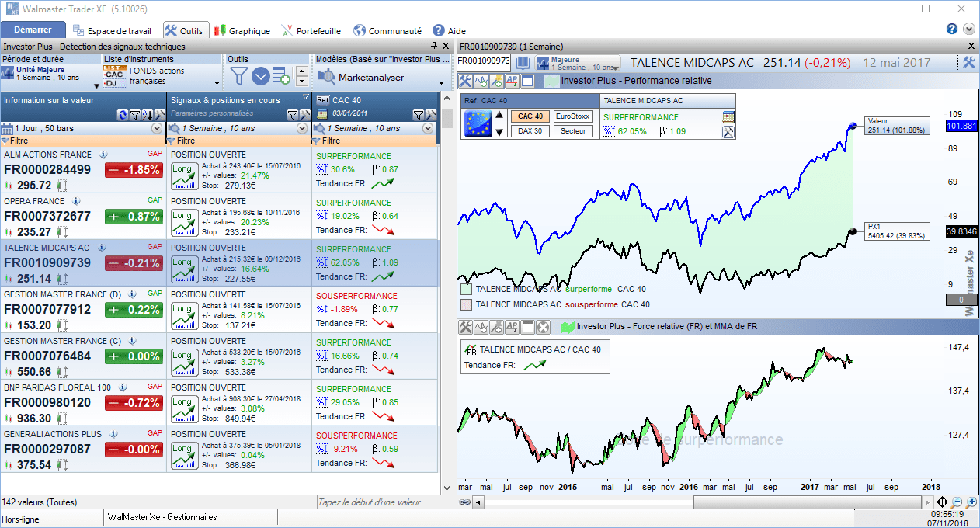The width and height of the screenshot is (980, 528).
Task: Open the Démarrer start menu
Action: 33,30
